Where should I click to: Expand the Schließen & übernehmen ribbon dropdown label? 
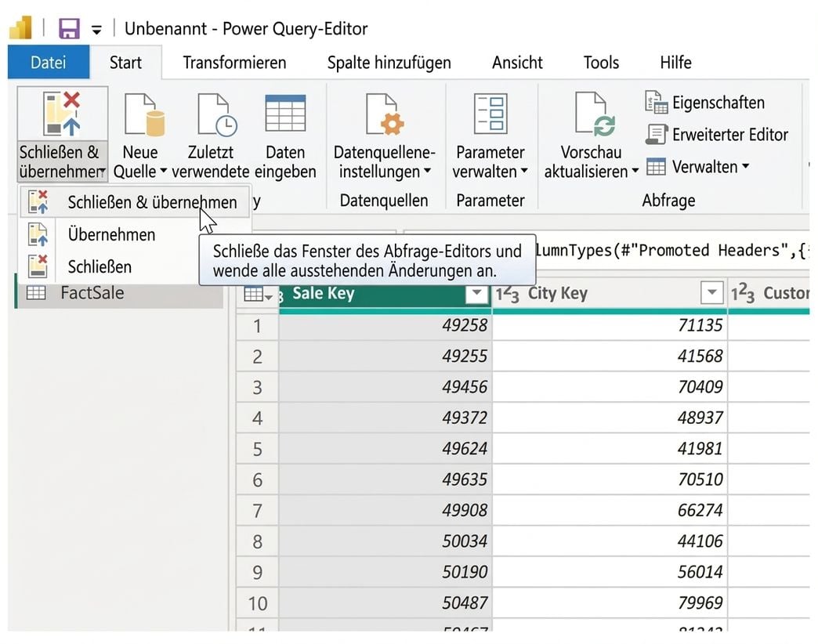pyautogui.click(x=62, y=161)
